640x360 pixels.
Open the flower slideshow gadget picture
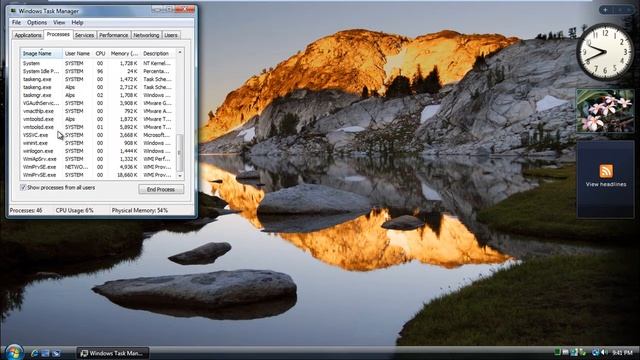tap(605, 111)
